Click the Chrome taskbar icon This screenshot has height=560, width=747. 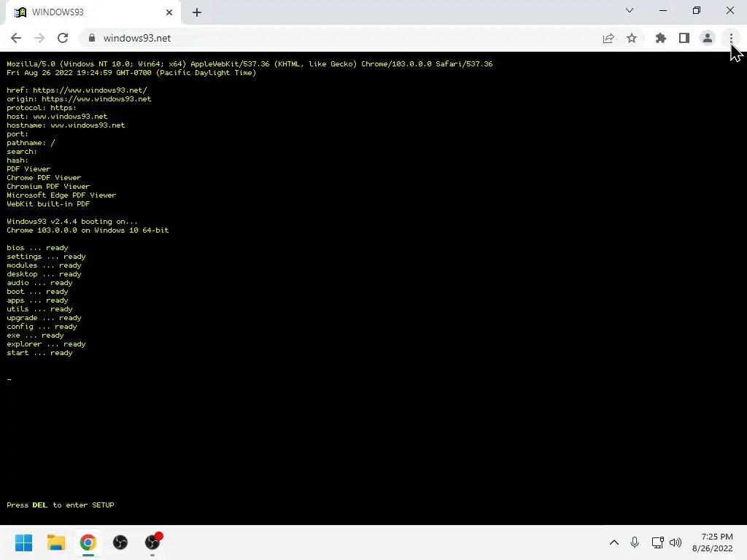pos(88,542)
